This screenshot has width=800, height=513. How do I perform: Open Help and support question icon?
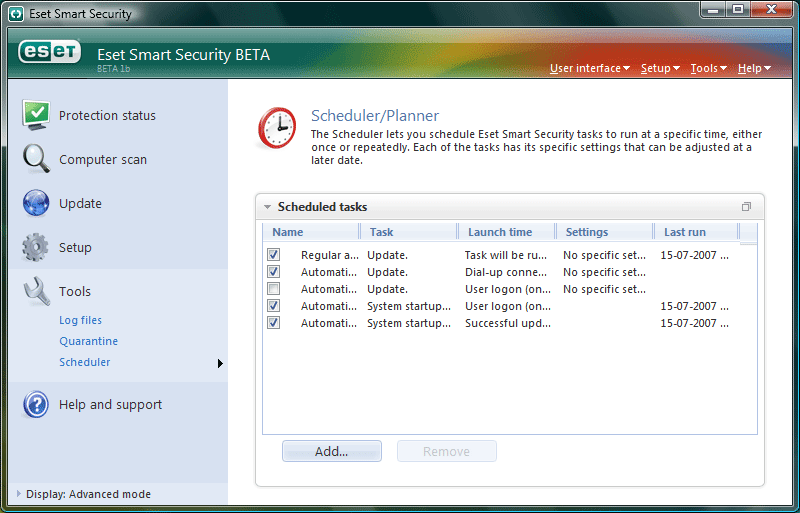coord(36,404)
